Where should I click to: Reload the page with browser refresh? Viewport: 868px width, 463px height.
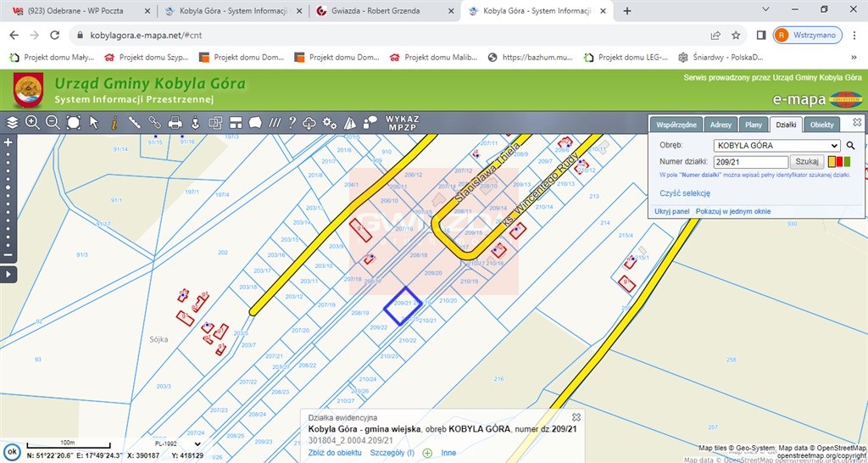point(55,35)
